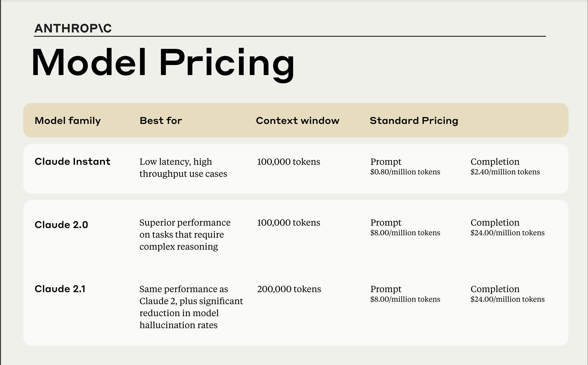Click the Low latency, high throughput description
Image resolution: width=588 pixels, height=365 pixels.
pos(183,168)
